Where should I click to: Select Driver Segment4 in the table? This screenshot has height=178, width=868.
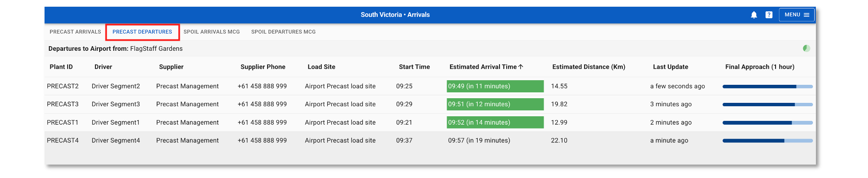(x=116, y=141)
